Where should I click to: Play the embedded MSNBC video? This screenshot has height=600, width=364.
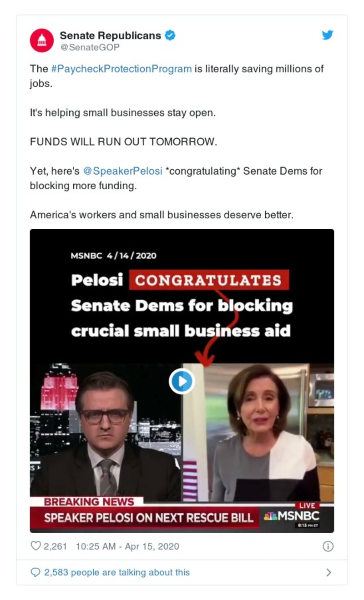point(182,381)
